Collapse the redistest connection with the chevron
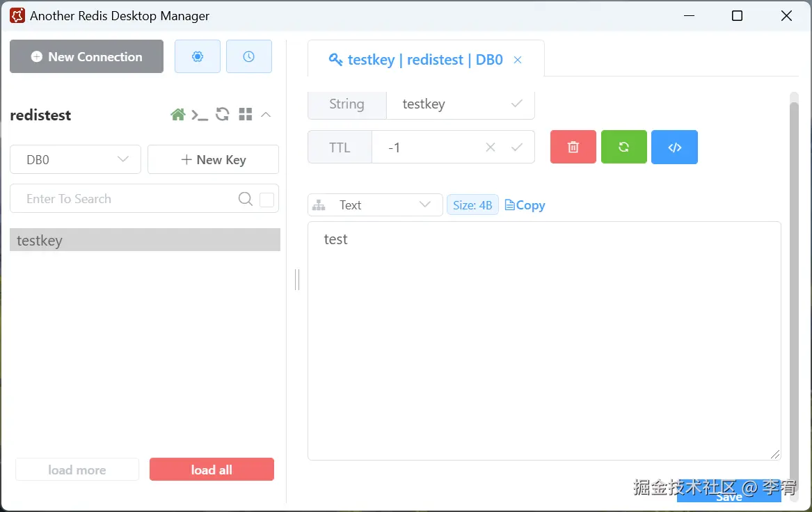 click(266, 114)
